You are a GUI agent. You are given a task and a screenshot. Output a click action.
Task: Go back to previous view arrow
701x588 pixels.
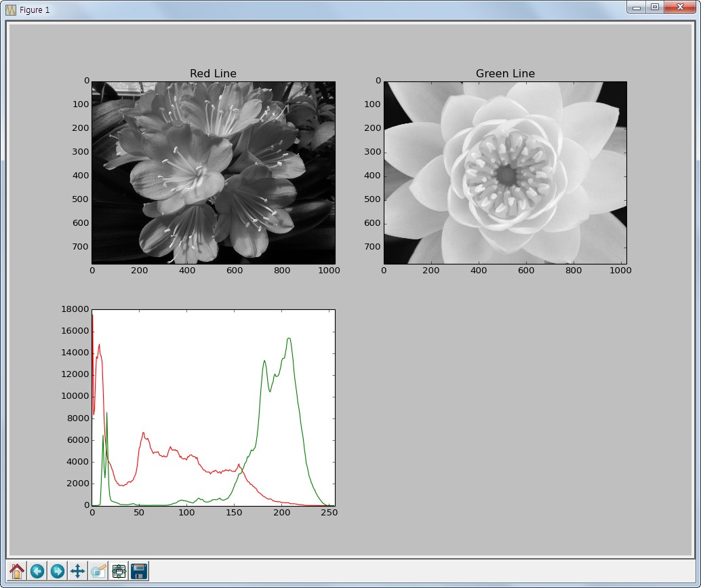(37, 571)
